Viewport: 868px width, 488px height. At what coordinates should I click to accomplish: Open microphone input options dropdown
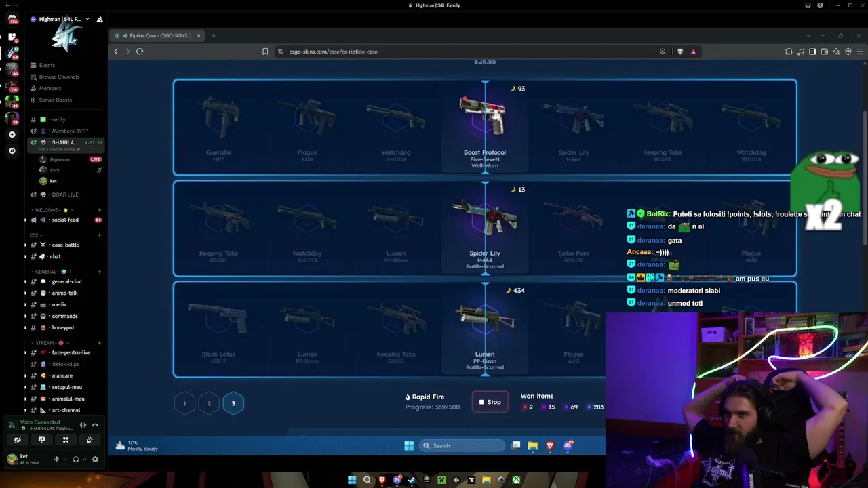[x=65, y=459]
